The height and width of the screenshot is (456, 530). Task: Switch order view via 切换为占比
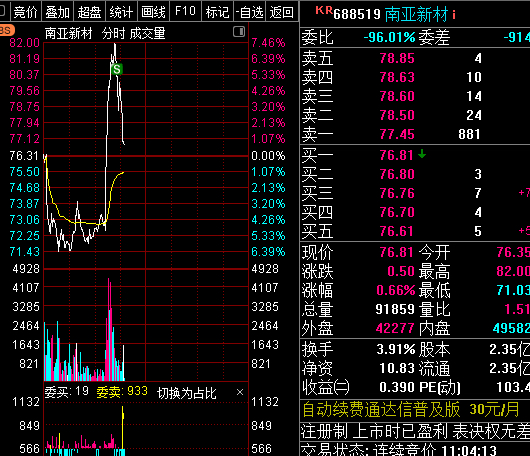pos(187,393)
